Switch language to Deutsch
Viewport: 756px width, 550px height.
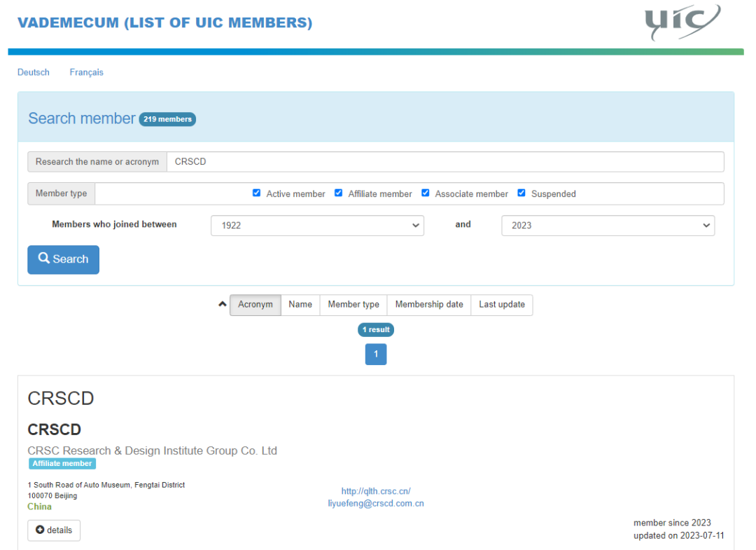[34, 72]
